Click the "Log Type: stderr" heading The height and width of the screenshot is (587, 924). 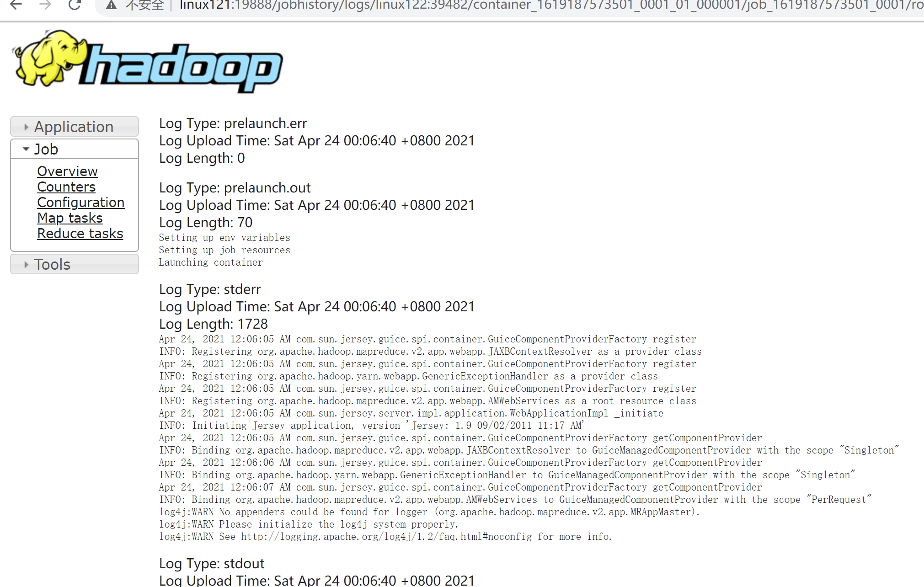[209, 289]
